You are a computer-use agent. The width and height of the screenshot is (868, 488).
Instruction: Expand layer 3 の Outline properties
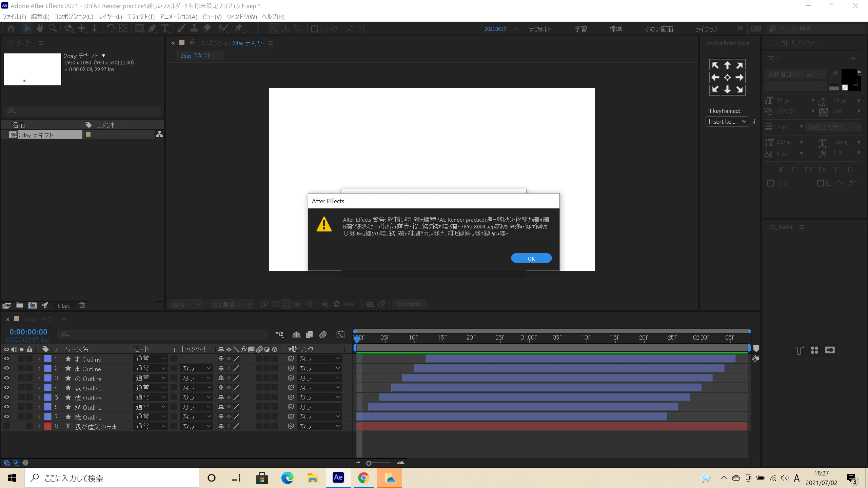coord(39,378)
